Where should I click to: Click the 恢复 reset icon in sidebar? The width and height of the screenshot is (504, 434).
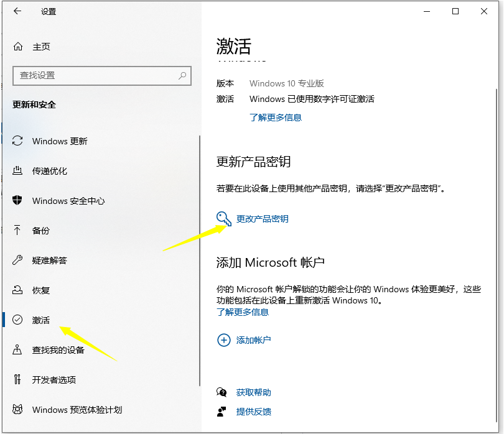point(17,290)
